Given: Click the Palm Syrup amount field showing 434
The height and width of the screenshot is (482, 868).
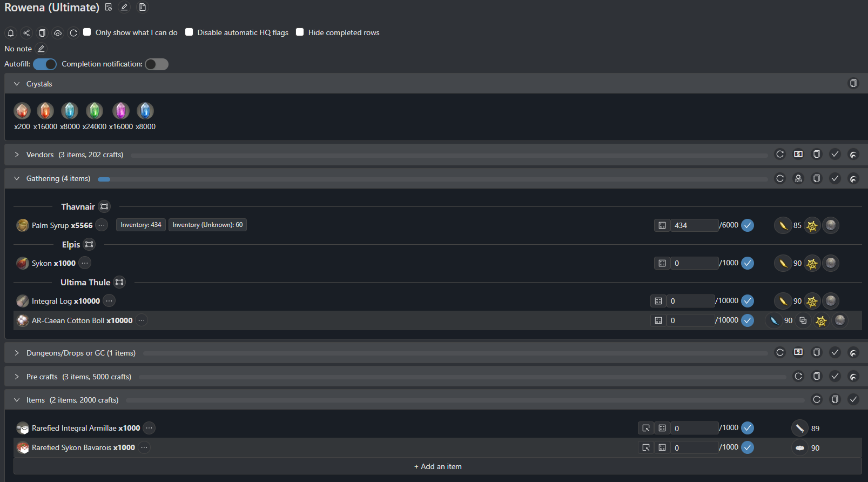Looking at the screenshot, I should pos(695,225).
